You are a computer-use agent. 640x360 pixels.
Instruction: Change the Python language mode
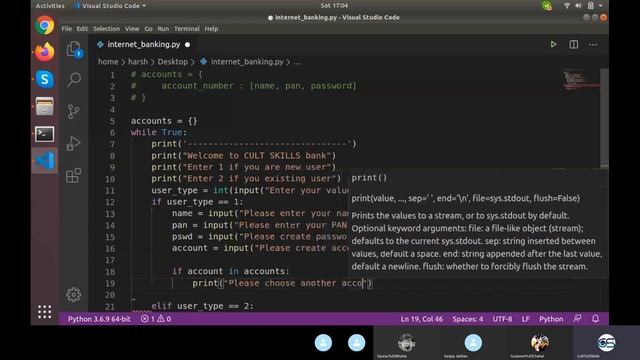point(551,319)
